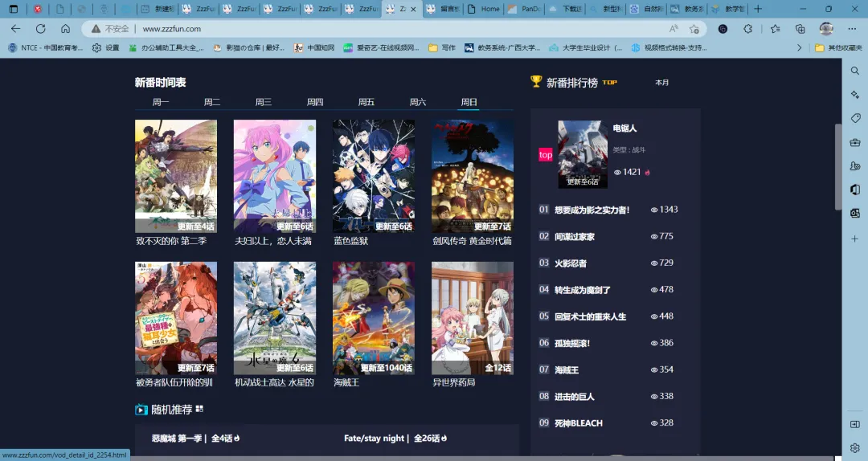The width and height of the screenshot is (868, 461).
Task: Open 孤独摇滚! ranking entry
Action: pos(572,343)
